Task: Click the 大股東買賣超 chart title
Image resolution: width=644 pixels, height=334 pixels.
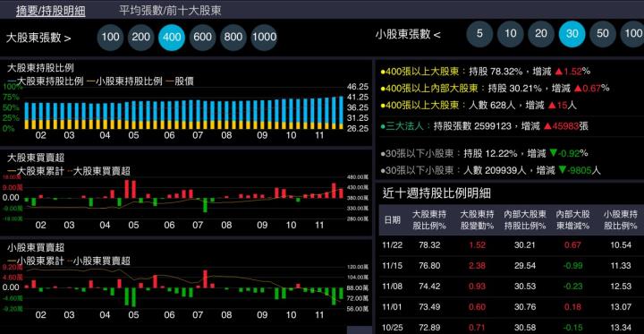Action: click(36, 158)
